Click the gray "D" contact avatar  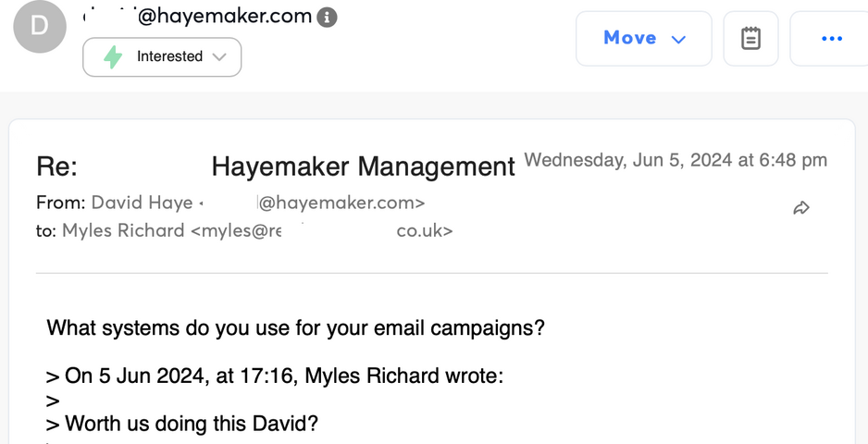pyautogui.click(x=38, y=25)
